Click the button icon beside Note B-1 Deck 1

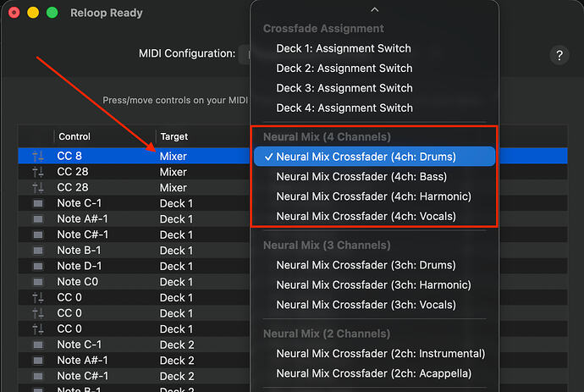click(37, 251)
